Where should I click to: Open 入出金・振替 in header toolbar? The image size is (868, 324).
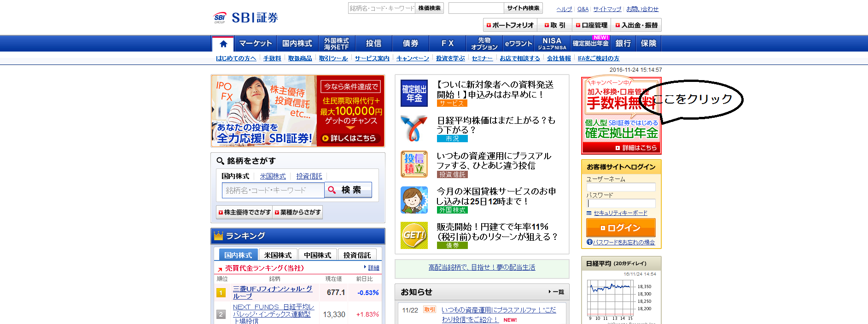pyautogui.click(x=636, y=25)
